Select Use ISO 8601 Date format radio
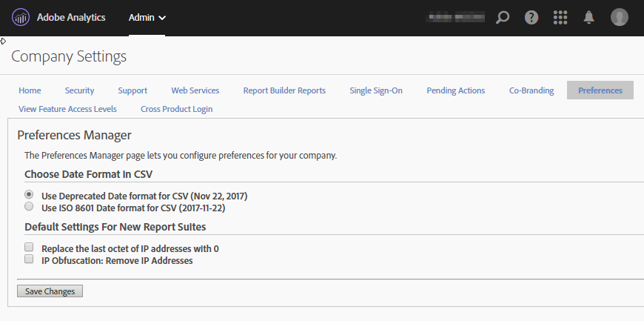Screen dimensions: 644x321 29,206
